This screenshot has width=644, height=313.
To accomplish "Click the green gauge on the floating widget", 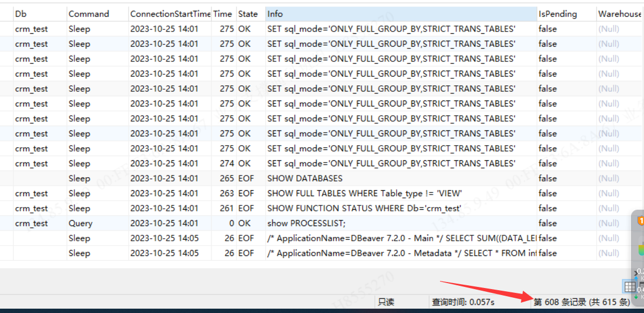I will [x=641, y=247].
